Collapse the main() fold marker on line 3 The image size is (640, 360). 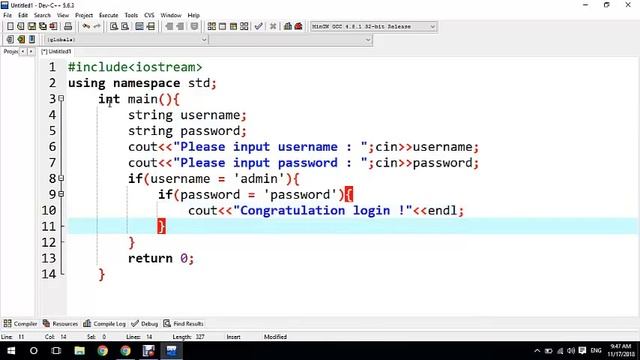click(x=61, y=98)
